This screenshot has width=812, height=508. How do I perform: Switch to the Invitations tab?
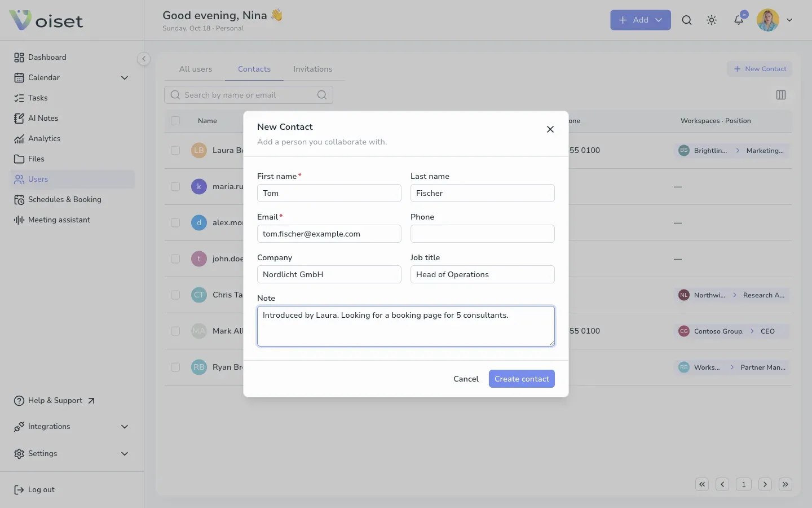coord(312,69)
